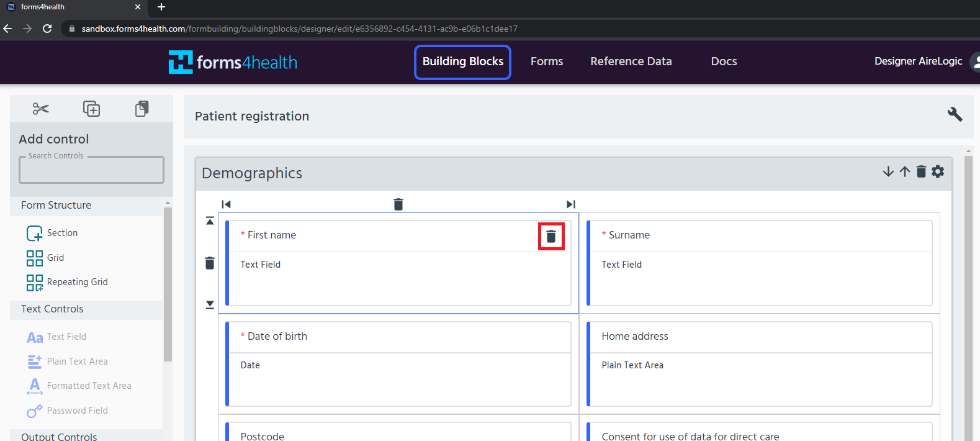This screenshot has width=980, height=441.
Task: Add a Formatted Text Area control
Action: [79, 386]
